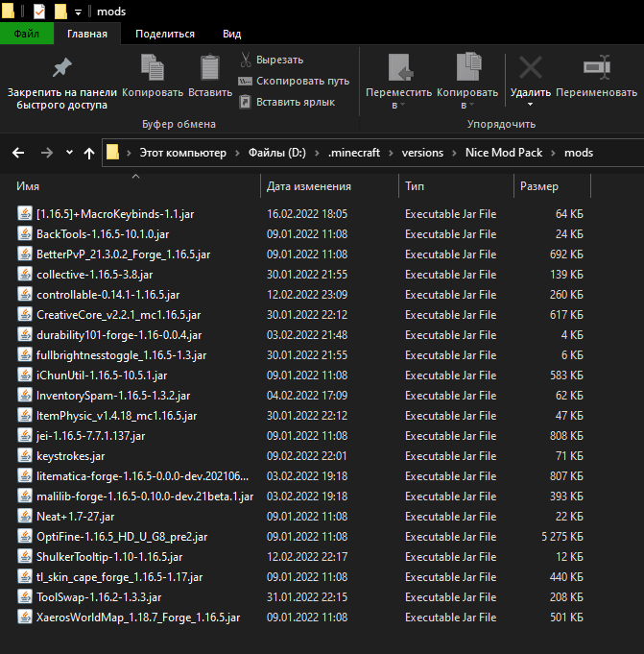644x654 pixels.
Task: Expand chevron after 'Этот компьютер' breadcrumb
Action: 237,153
